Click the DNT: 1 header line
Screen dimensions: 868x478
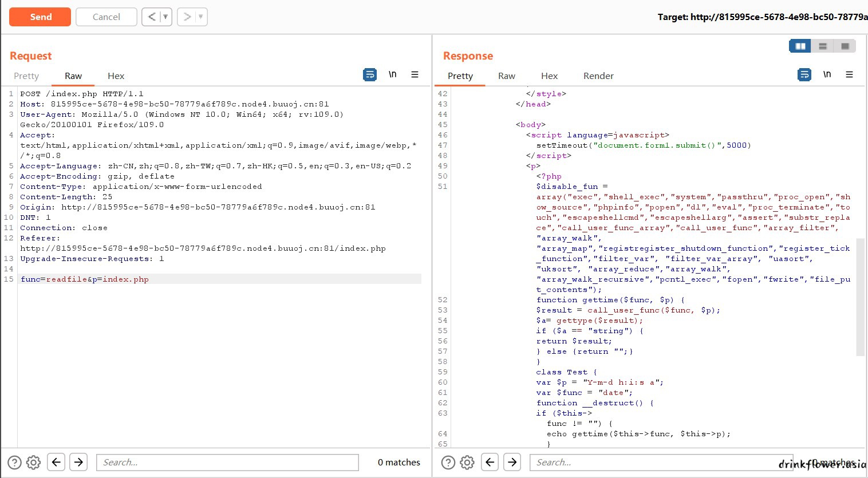35,218
